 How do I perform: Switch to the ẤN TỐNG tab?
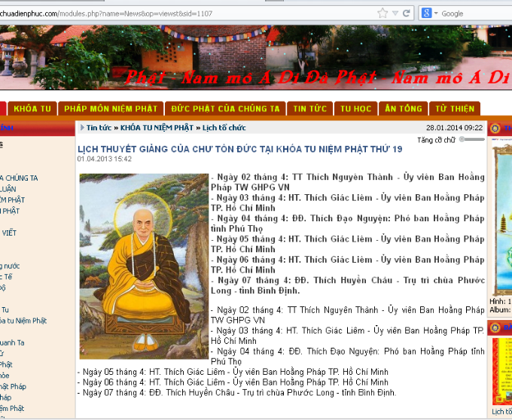click(x=404, y=108)
